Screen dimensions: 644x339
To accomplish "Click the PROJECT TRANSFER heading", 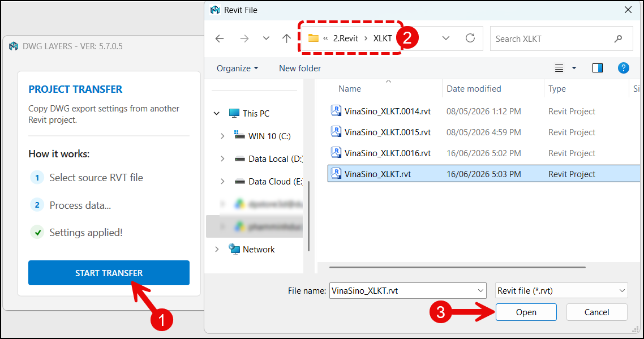I will coord(75,89).
